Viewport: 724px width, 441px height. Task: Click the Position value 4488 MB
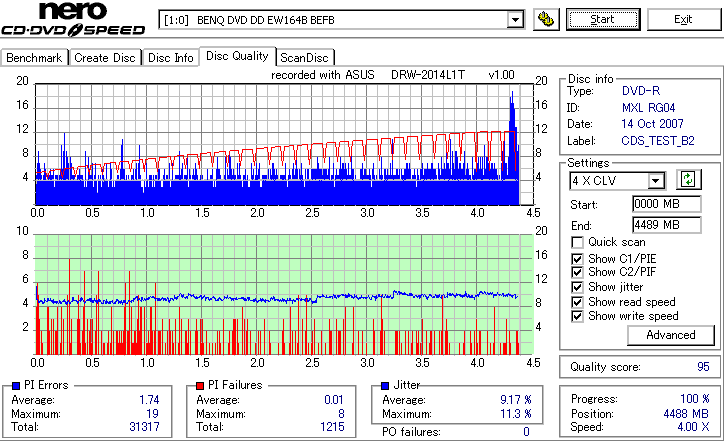[x=686, y=414]
